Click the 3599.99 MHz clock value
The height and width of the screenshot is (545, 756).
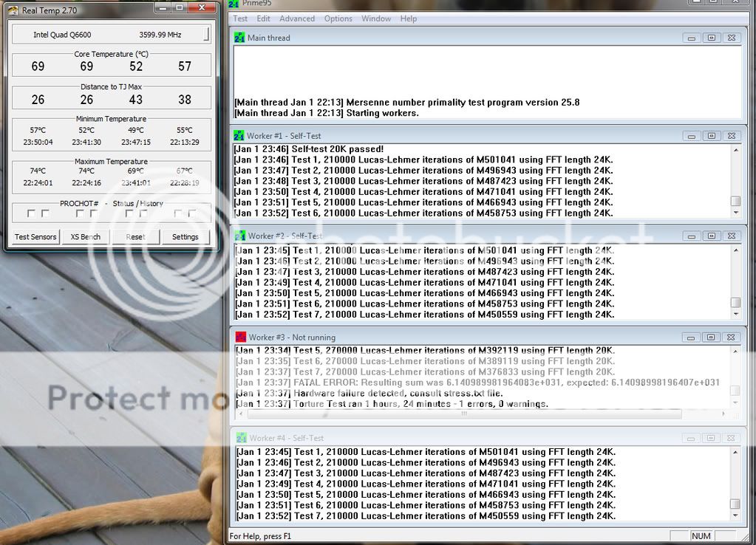pos(160,35)
